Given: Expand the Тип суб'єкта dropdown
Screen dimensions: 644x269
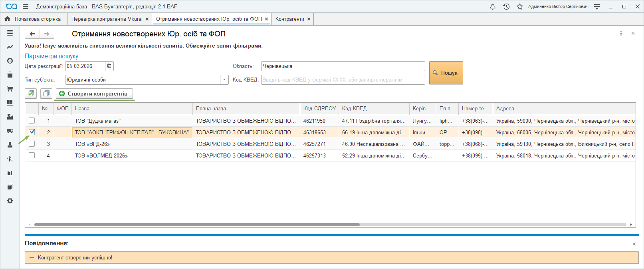Looking at the screenshot, I should coord(224,80).
